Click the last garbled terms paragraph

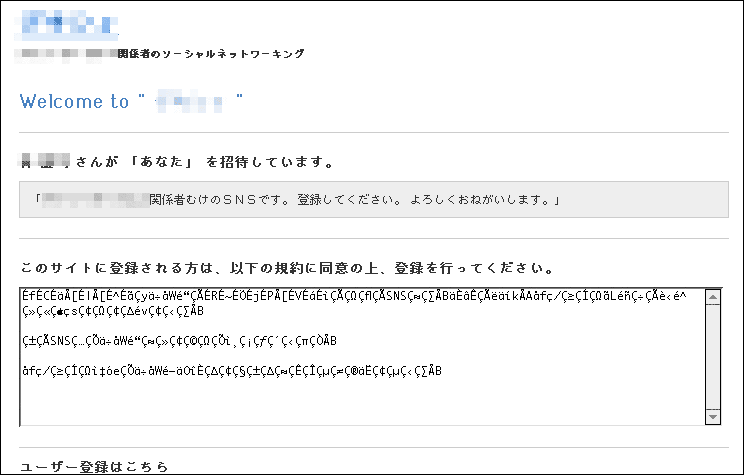click(232, 372)
